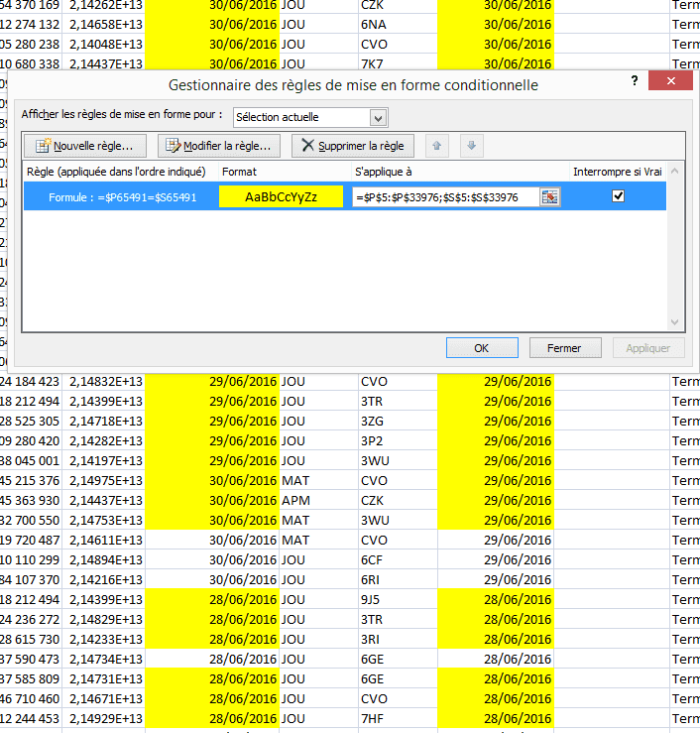Uncheck Interrompre si Vrai checkbox

[619, 196]
